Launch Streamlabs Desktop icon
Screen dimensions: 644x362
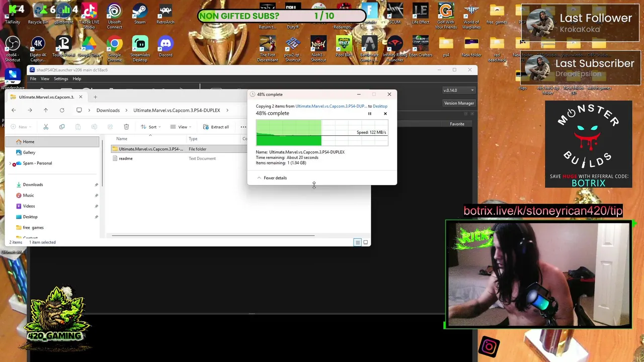point(140,49)
